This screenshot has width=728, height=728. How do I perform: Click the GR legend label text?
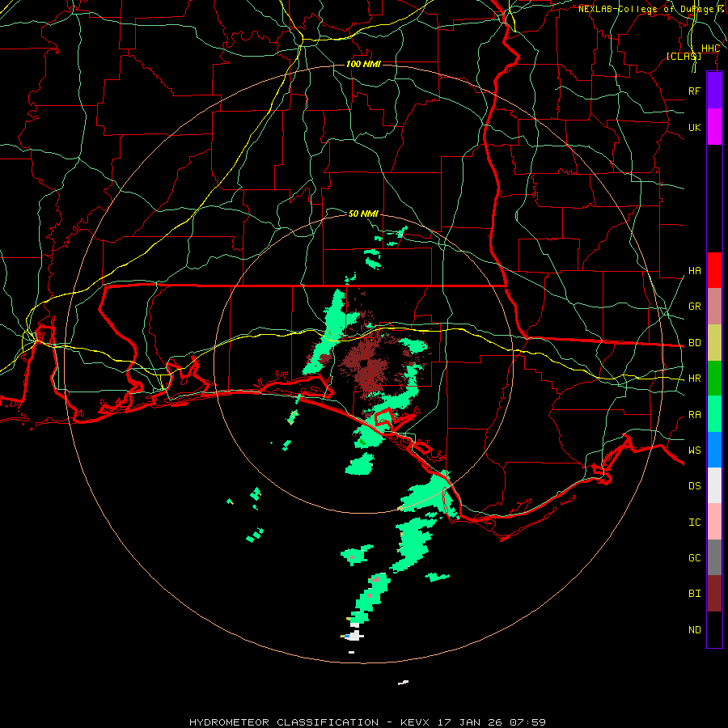694,307
